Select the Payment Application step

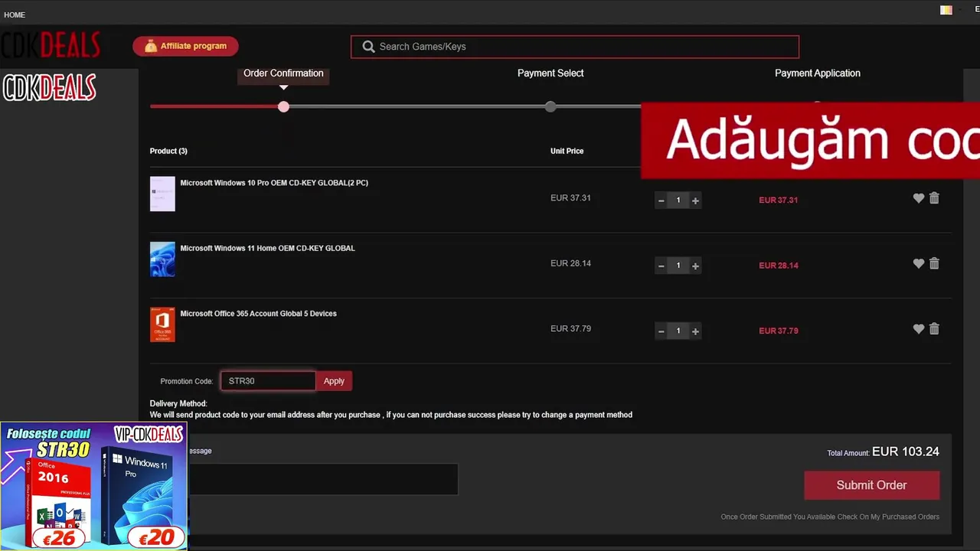coord(817,73)
